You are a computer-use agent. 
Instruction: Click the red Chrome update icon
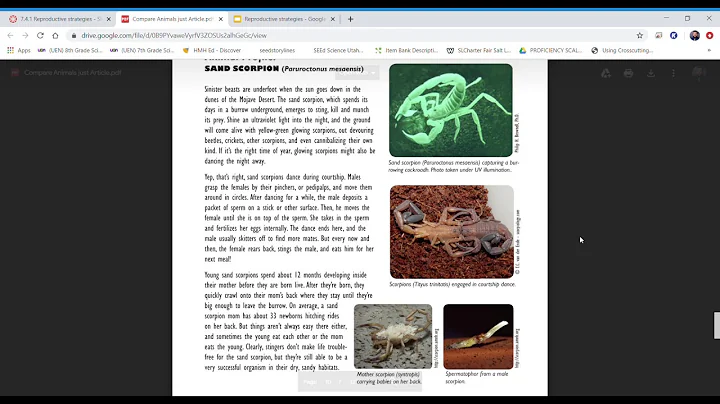click(709, 35)
